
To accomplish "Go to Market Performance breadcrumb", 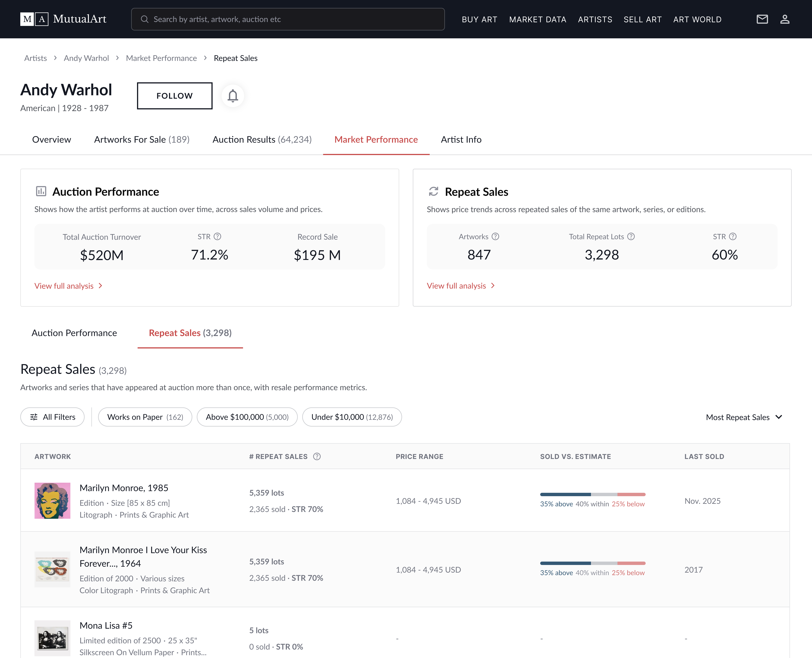I will point(161,58).
